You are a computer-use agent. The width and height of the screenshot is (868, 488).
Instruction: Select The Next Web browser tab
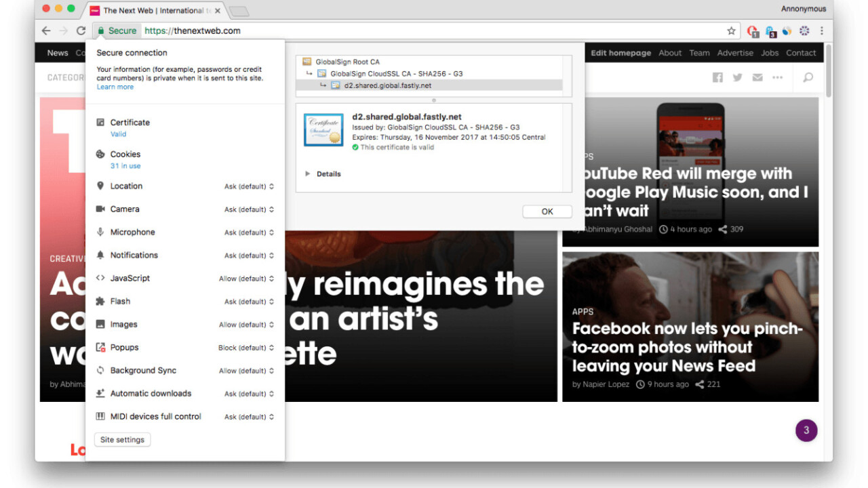click(153, 10)
